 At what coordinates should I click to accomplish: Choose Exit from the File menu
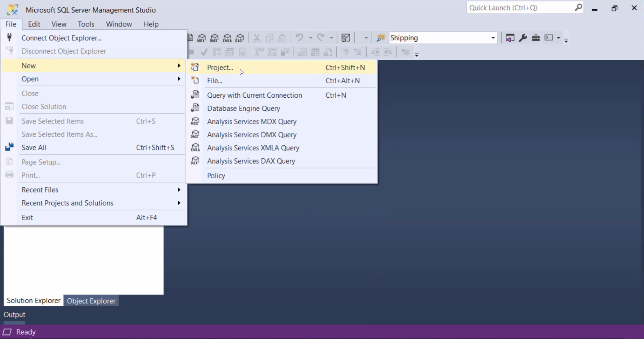coord(94,217)
